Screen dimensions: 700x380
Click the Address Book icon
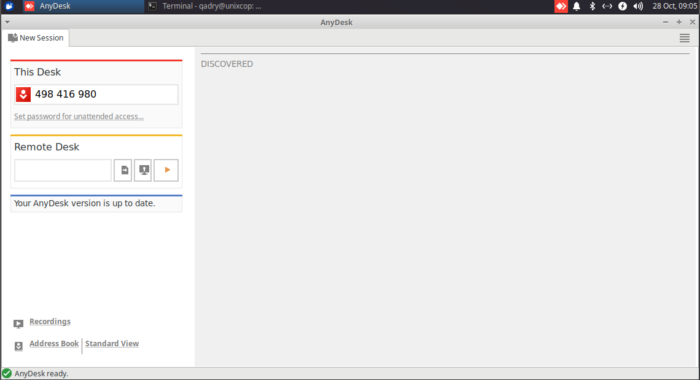[x=18, y=346]
